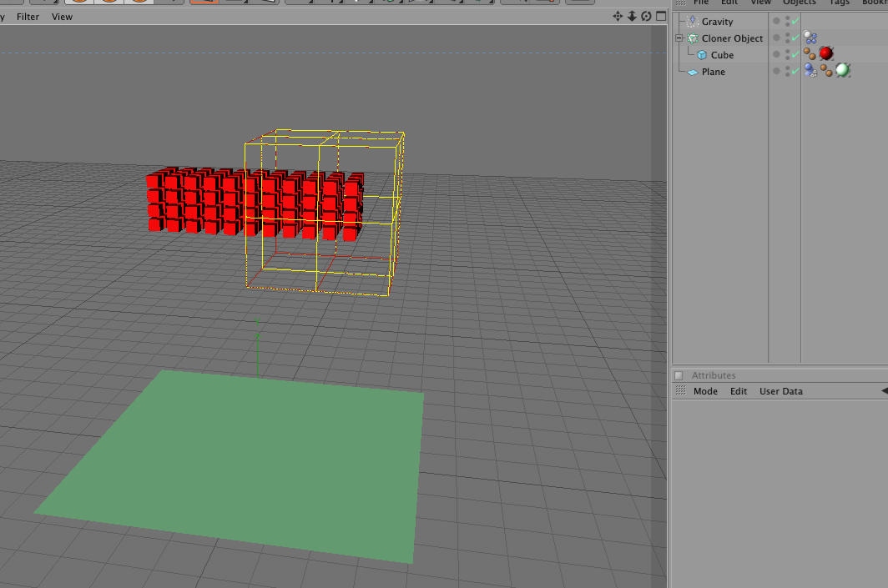This screenshot has height=588, width=888.
Task: Click the Attributes panel title
Action: click(x=714, y=375)
